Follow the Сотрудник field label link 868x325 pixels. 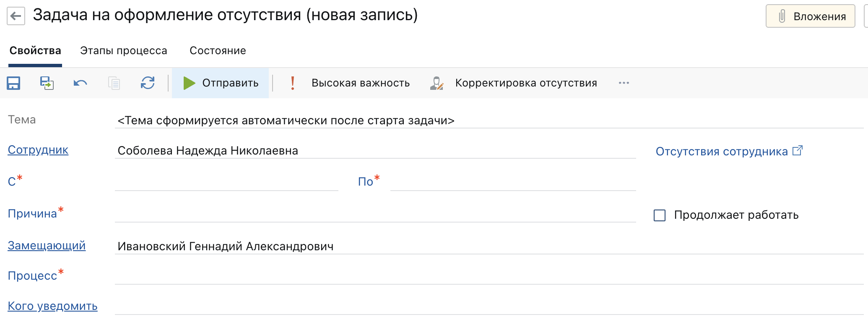pos(38,150)
